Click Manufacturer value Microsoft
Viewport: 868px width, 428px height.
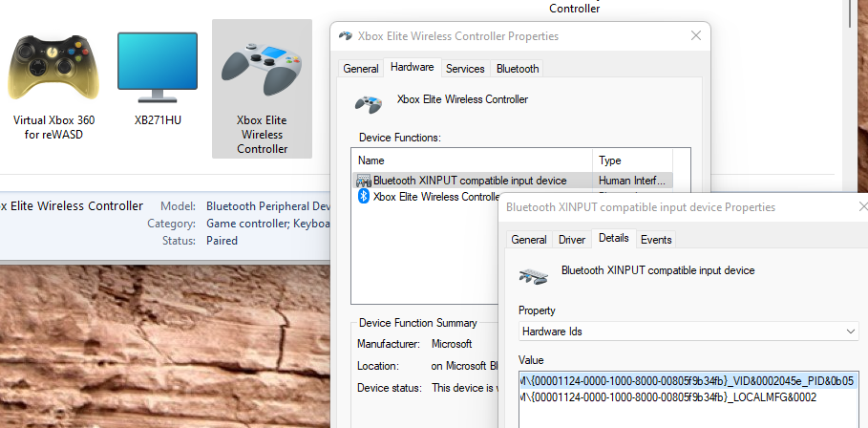point(452,344)
